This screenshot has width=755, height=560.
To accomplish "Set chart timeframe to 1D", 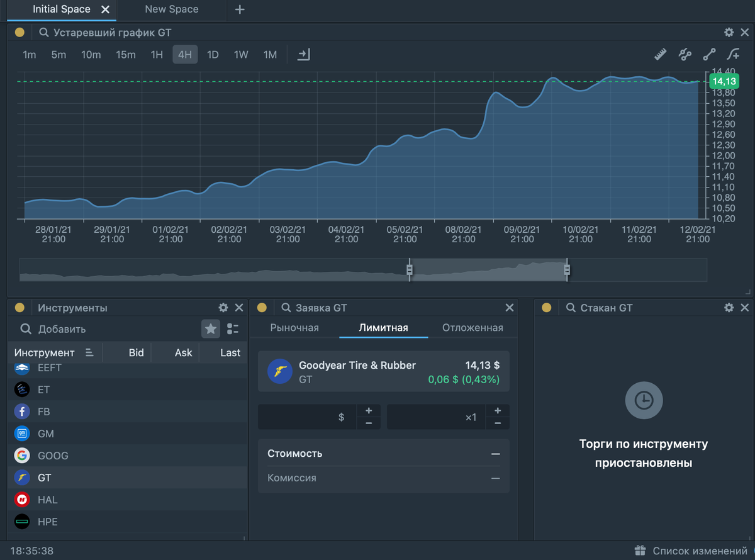I will pyautogui.click(x=213, y=55).
